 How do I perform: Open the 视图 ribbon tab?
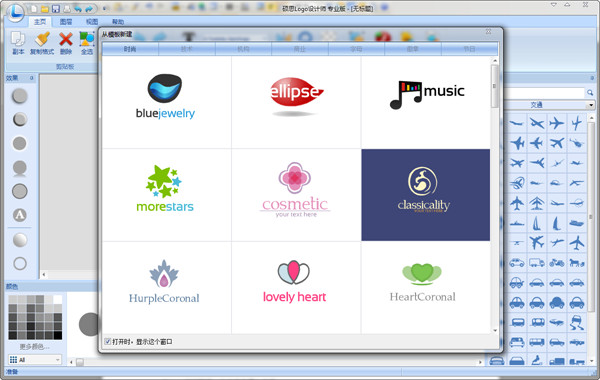click(x=92, y=21)
